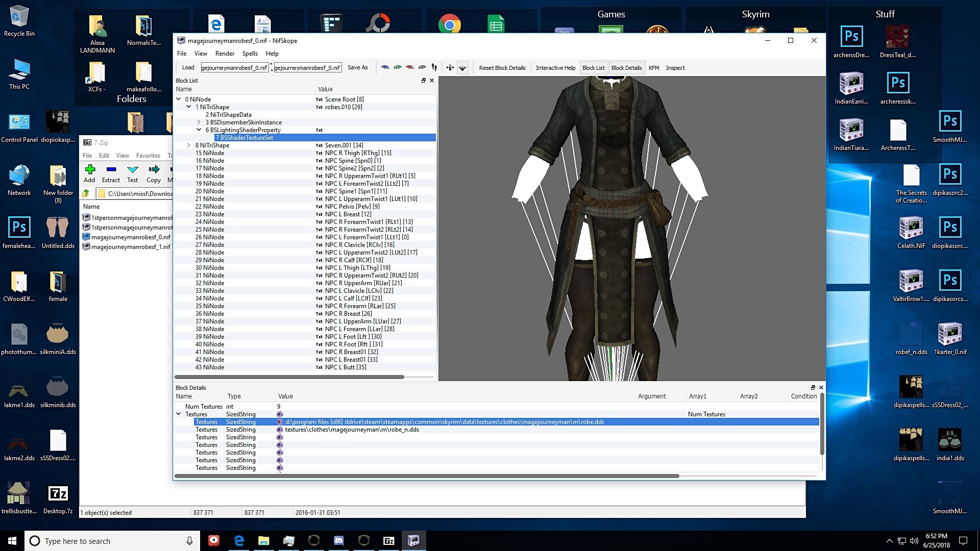Switch viewport to Top view (blue eye)
The image size is (980, 551).
pyautogui.click(x=385, y=67)
